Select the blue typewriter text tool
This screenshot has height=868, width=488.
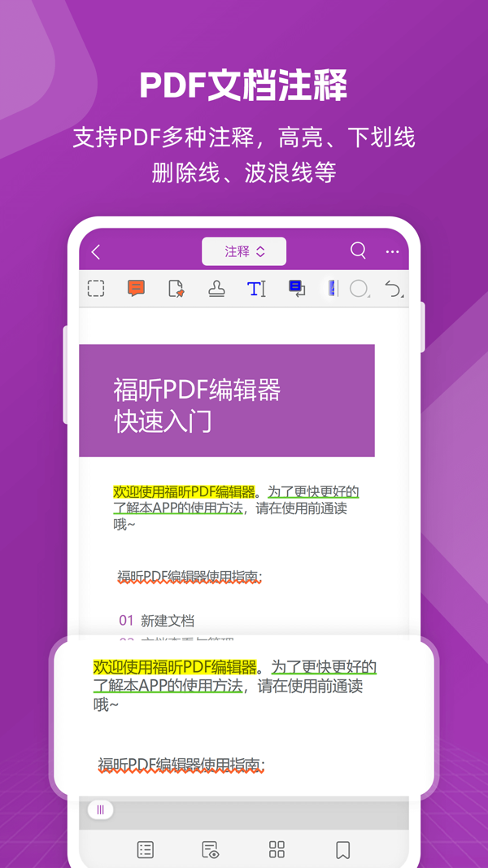click(256, 289)
